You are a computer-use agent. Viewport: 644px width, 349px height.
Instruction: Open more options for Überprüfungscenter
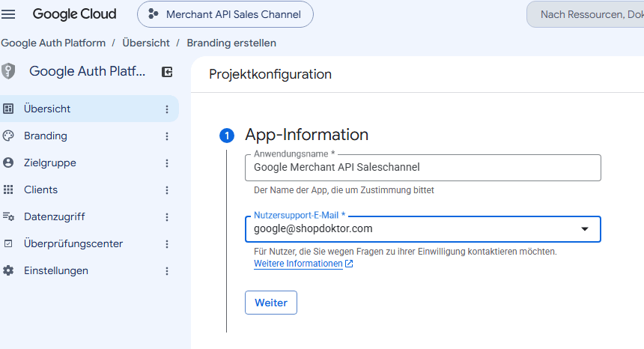(167, 244)
